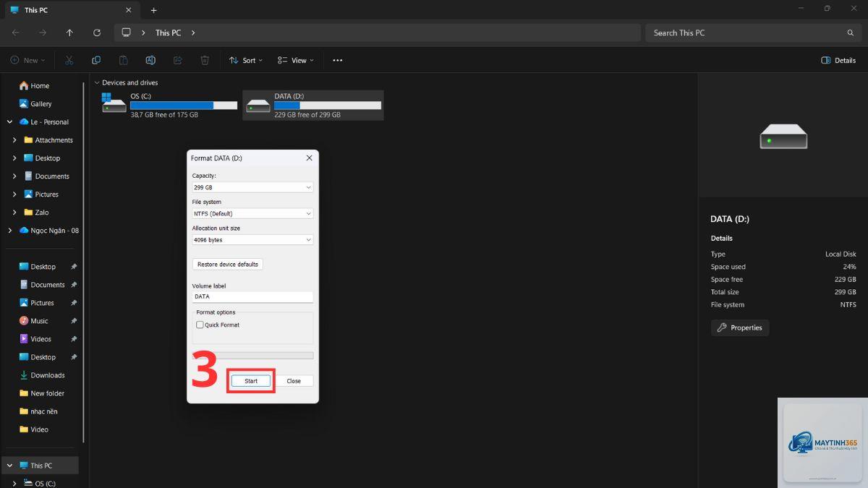Close the This PC tab
Screen dimensions: 868x488
coord(129,10)
